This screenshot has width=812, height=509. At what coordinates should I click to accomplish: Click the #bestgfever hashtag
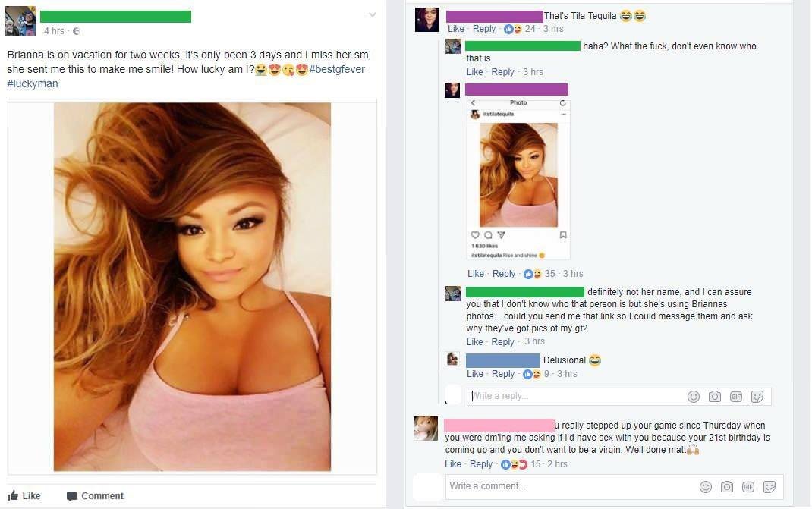[x=337, y=69]
